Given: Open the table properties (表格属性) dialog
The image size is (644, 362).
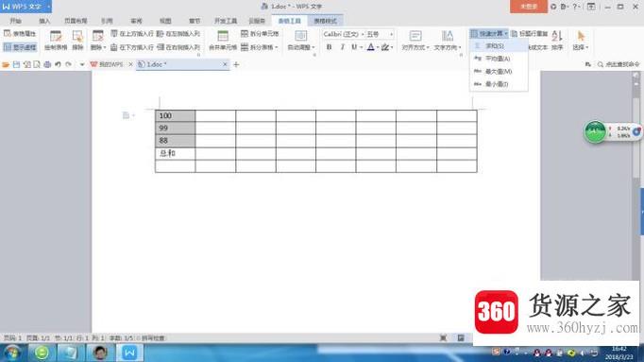Looking at the screenshot, I should point(20,34).
